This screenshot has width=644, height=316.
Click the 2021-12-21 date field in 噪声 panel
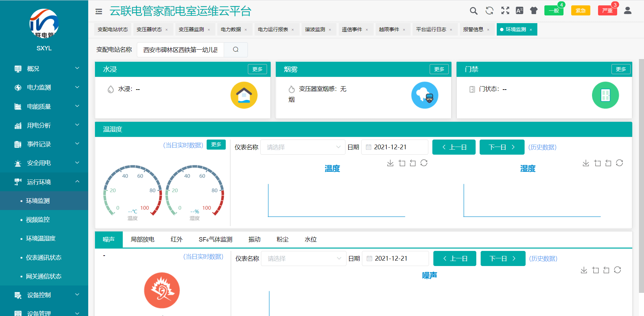395,259
